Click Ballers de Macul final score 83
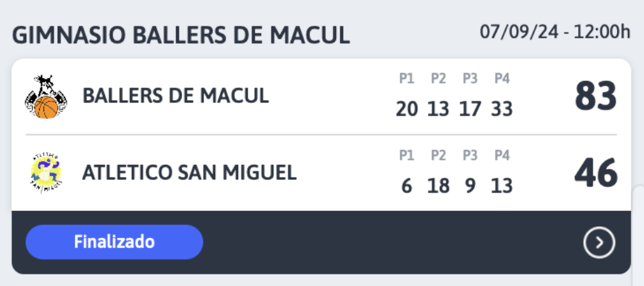The image size is (644, 286). click(595, 96)
